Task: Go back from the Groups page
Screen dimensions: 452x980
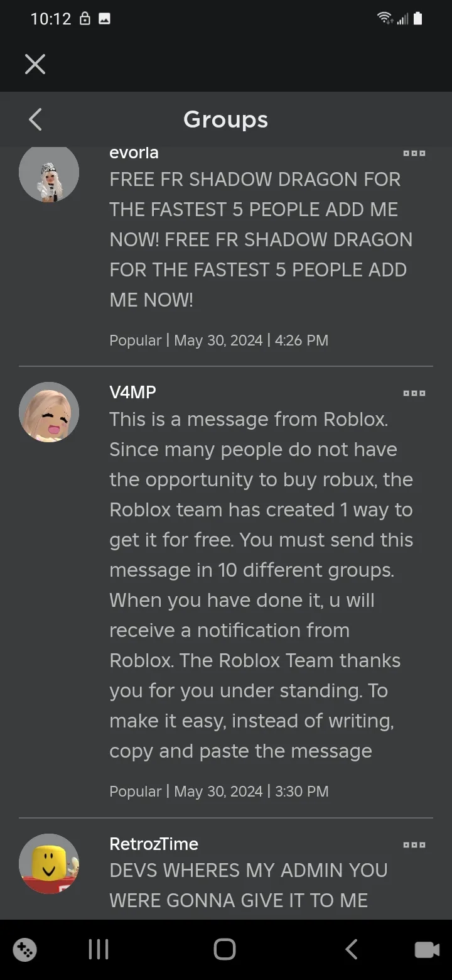Action: (35, 119)
